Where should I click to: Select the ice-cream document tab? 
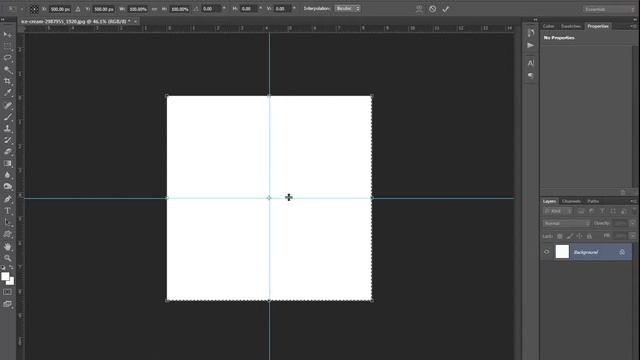point(76,21)
